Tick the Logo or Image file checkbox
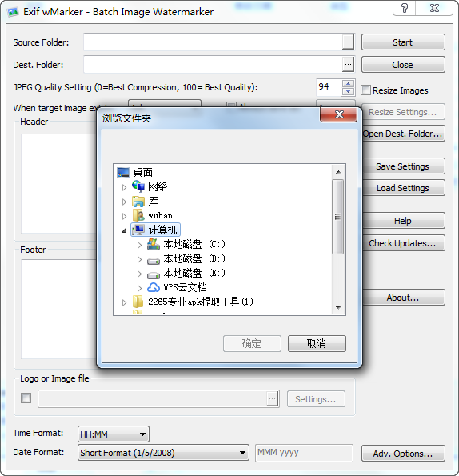This screenshot has width=459, height=476. point(26,398)
